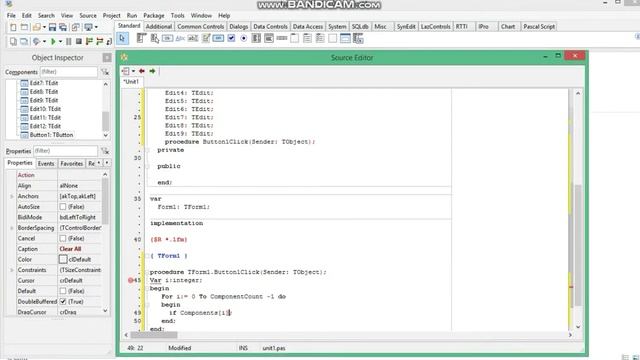
Task: Pick the TMemo component in palette
Action: pos(206,38)
